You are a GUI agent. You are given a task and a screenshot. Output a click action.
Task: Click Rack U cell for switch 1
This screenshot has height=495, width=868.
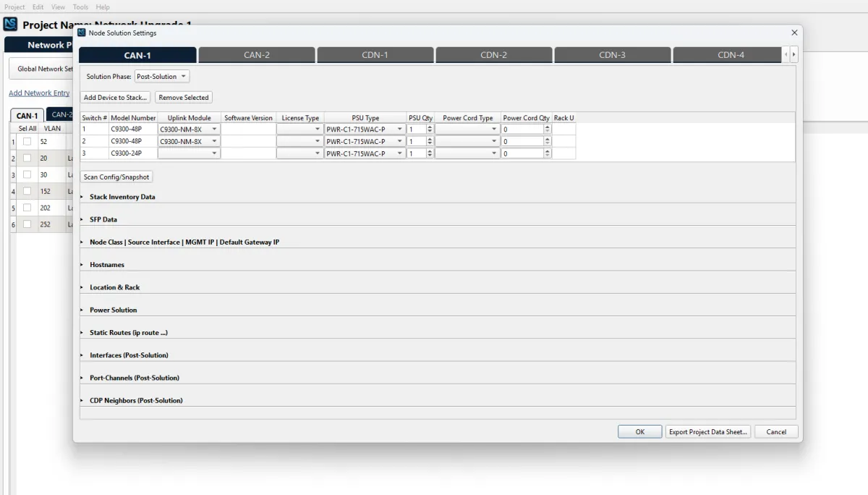(564, 130)
